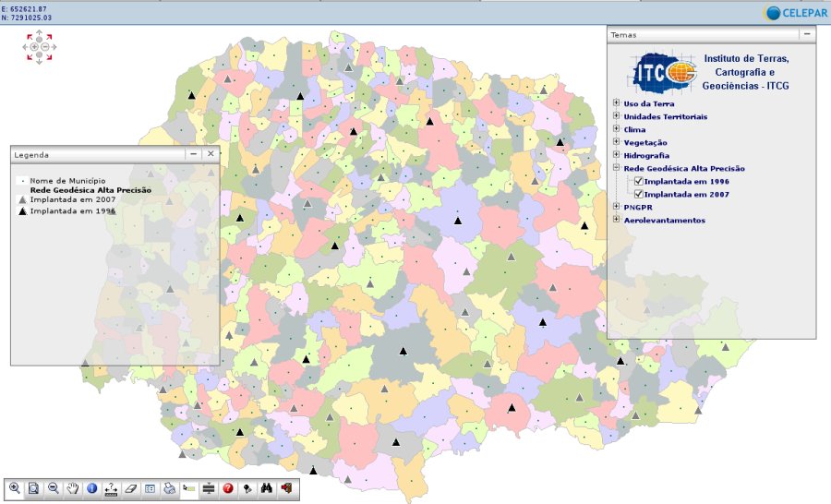The width and height of the screenshot is (831, 504).
Task: Open the printer print tool
Action: 169,488
